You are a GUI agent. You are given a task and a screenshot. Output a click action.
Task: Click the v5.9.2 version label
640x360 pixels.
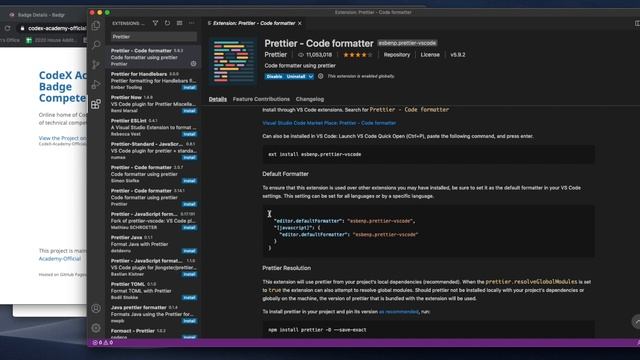point(458,55)
